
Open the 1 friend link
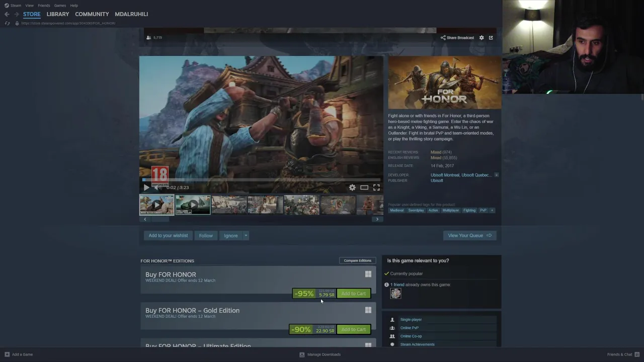pyautogui.click(x=397, y=285)
